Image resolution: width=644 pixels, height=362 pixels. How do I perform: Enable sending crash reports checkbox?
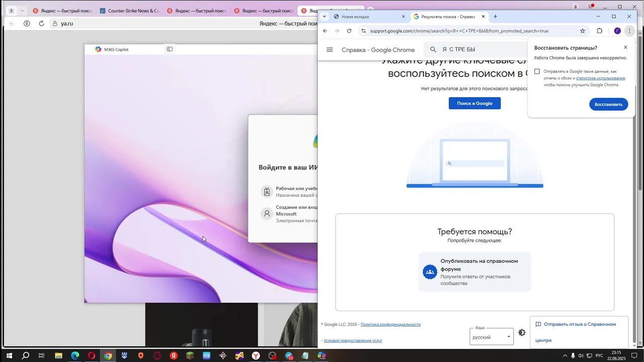(537, 71)
